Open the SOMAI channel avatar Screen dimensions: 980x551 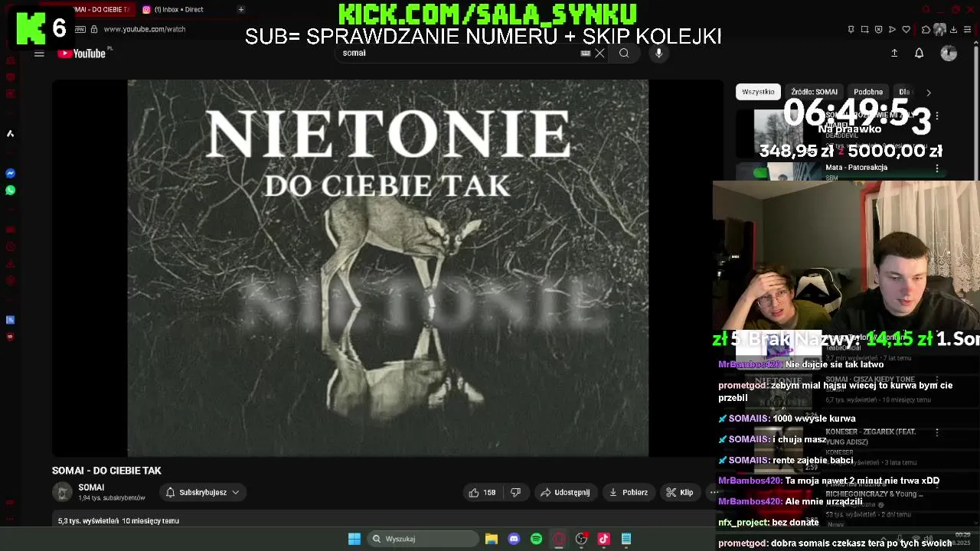[63, 492]
